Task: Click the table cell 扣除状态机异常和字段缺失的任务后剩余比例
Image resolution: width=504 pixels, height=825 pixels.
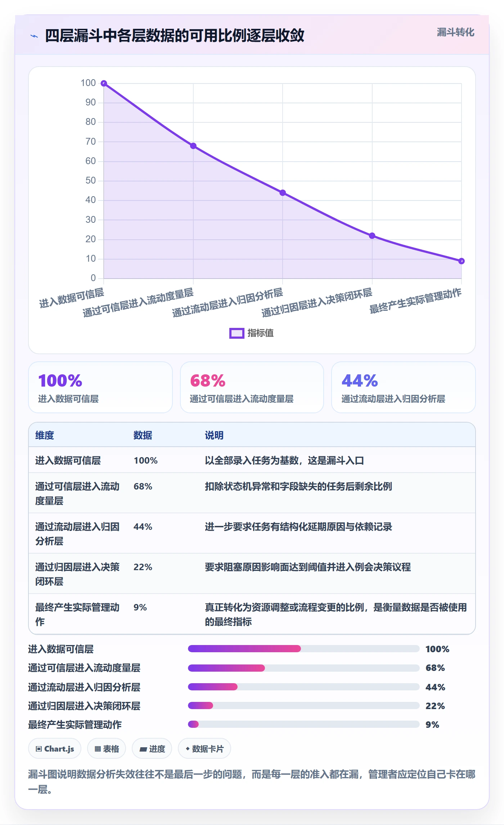Action: (x=298, y=486)
